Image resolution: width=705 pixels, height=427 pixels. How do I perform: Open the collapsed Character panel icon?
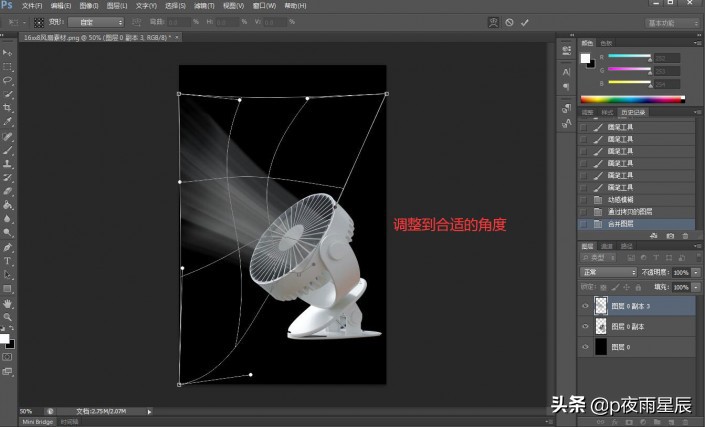tap(567, 72)
